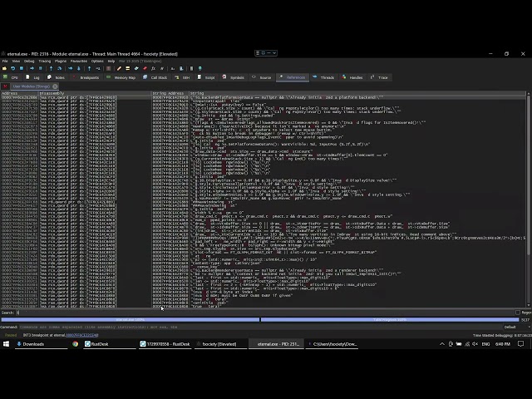Click the Change font A toolbar icon
The height and width of the screenshot is (399, 532).
pos(173,68)
